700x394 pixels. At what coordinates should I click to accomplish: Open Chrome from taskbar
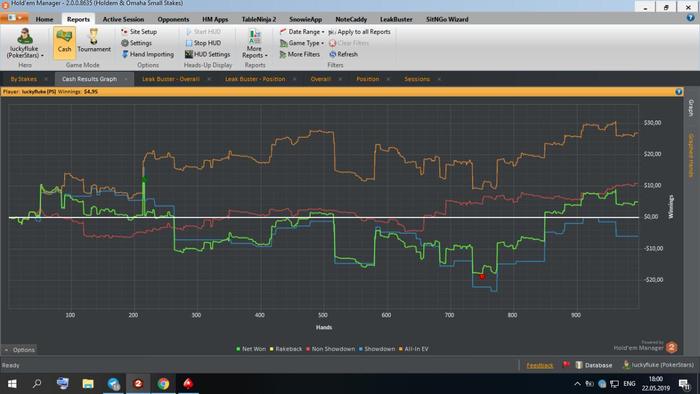coord(163,384)
